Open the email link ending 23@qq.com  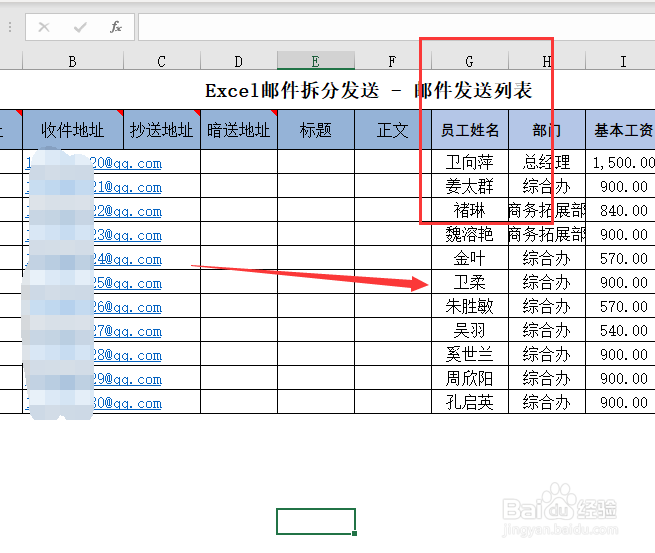pyautogui.click(x=126, y=236)
